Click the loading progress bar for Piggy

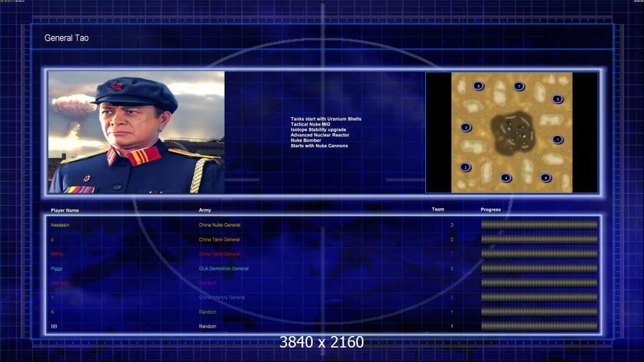click(x=539, y=268)
